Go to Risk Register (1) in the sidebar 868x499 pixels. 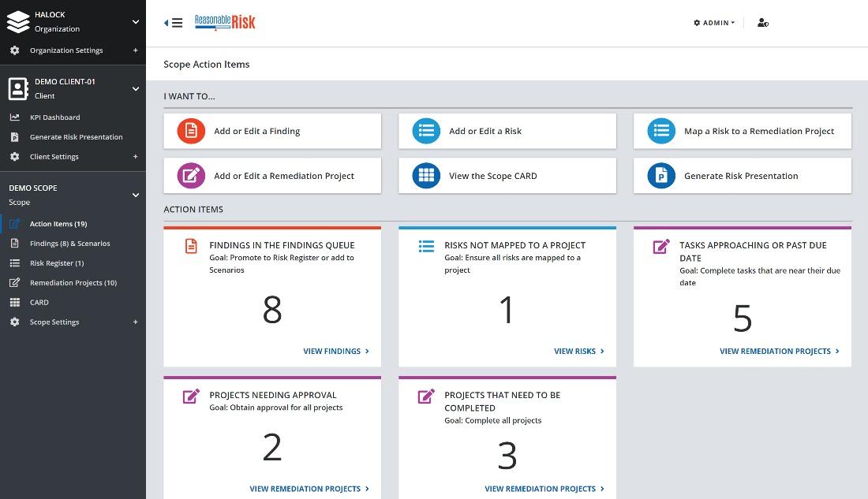(x=56, y=263)
